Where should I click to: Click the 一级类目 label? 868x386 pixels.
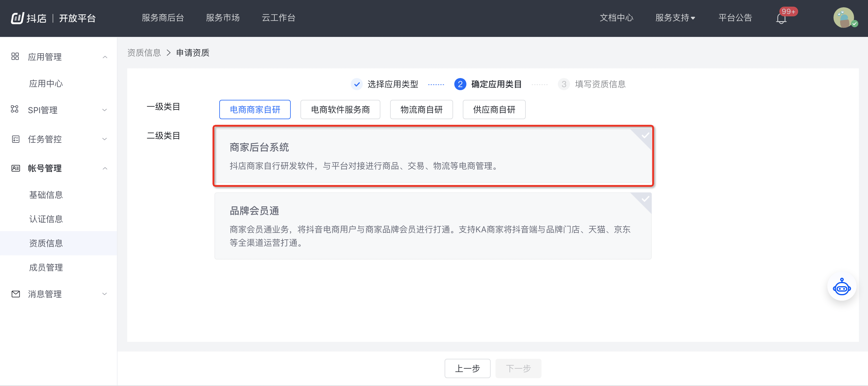[x=164, y=107]
